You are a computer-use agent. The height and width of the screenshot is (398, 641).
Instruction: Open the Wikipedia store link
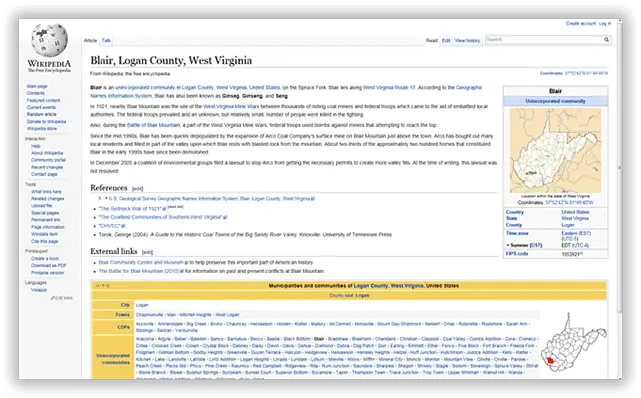[x=42, y=129]
